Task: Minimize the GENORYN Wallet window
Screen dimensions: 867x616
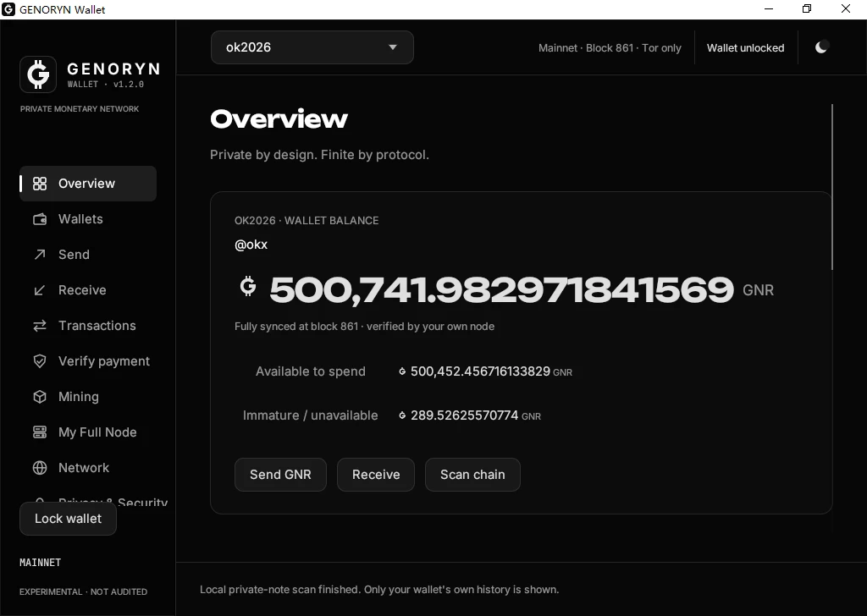Action: pyautogui.click(x=769, y=8)
